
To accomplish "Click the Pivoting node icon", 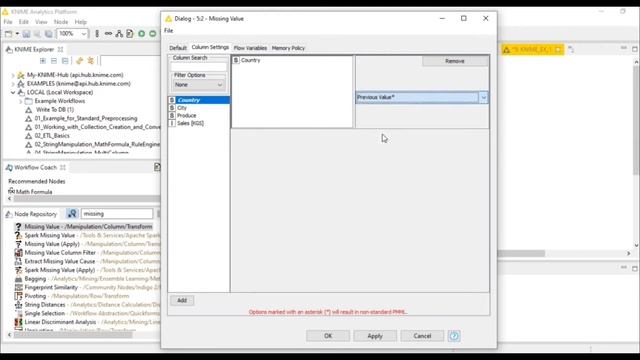I will pyautogui.click(x=18, y=296).
